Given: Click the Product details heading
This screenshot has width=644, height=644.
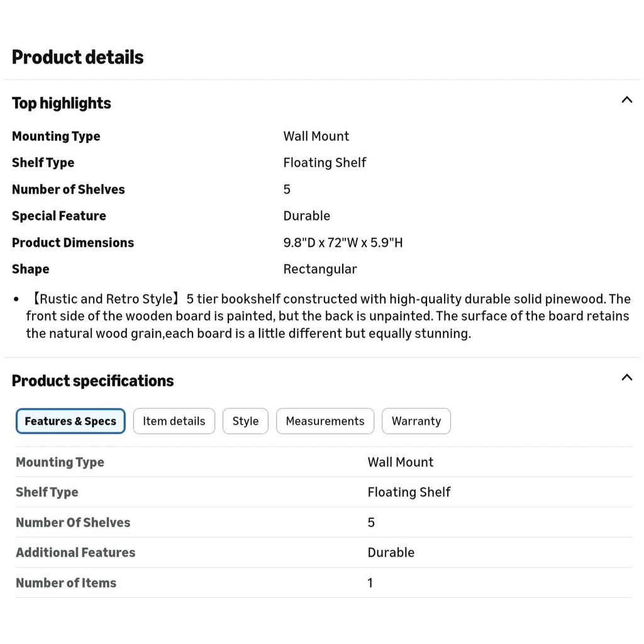Looking at the screenshot, I should pos(77,57).
